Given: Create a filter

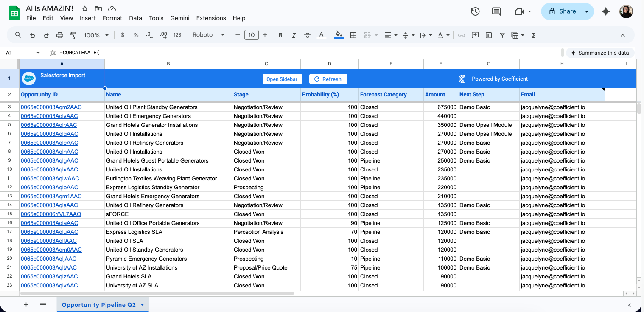Looking at the screenshot, I should tap(502, 35).
